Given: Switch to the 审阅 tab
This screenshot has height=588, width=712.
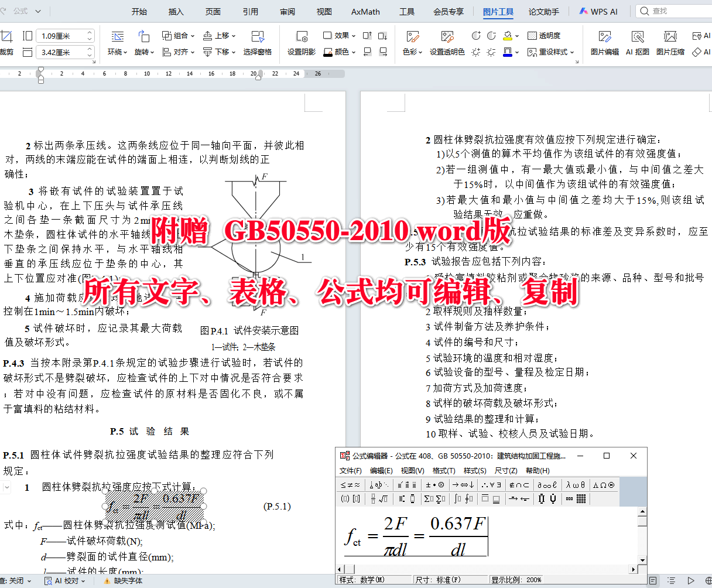Looking at the screenshot, I should (287, 12).
